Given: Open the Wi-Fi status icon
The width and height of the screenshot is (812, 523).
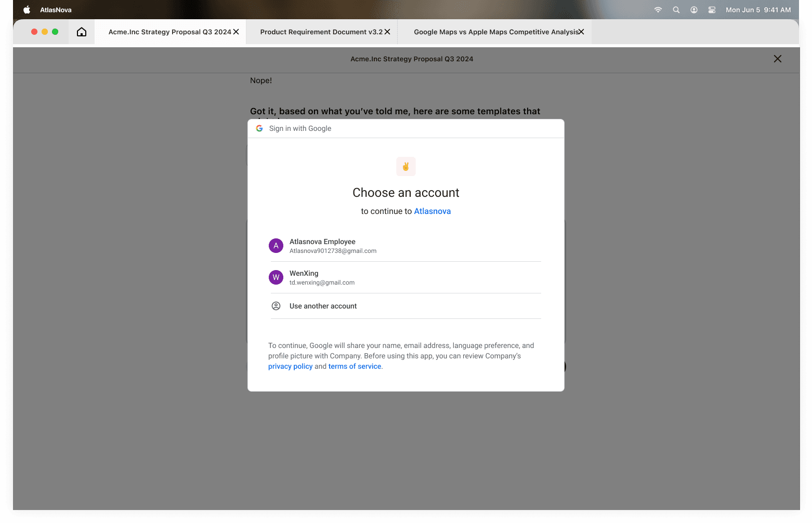Looking at the screenshot, I should [x=658, y=10].
